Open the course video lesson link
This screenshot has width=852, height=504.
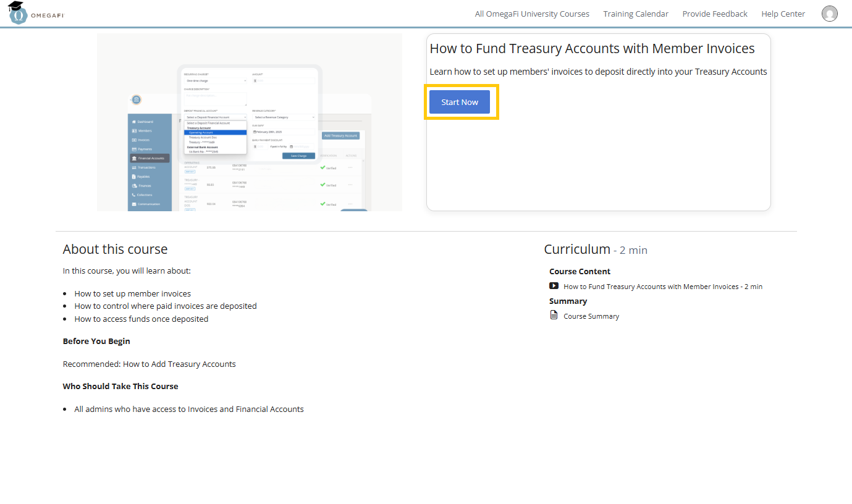[662, 286]
